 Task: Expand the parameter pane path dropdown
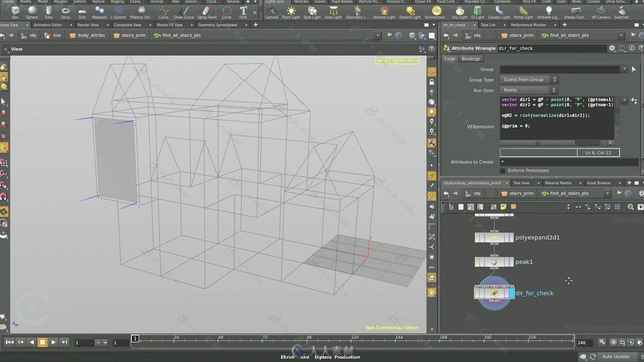621,35
